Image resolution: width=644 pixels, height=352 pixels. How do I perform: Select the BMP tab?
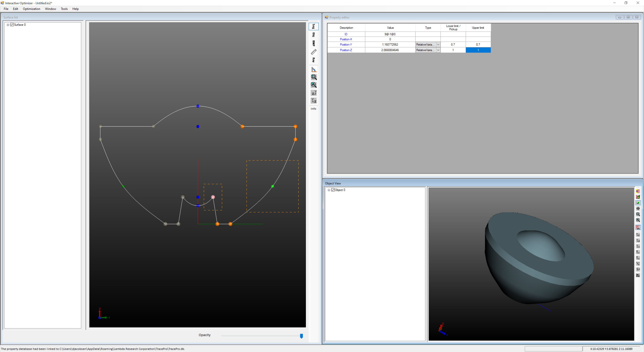[314, 43]
